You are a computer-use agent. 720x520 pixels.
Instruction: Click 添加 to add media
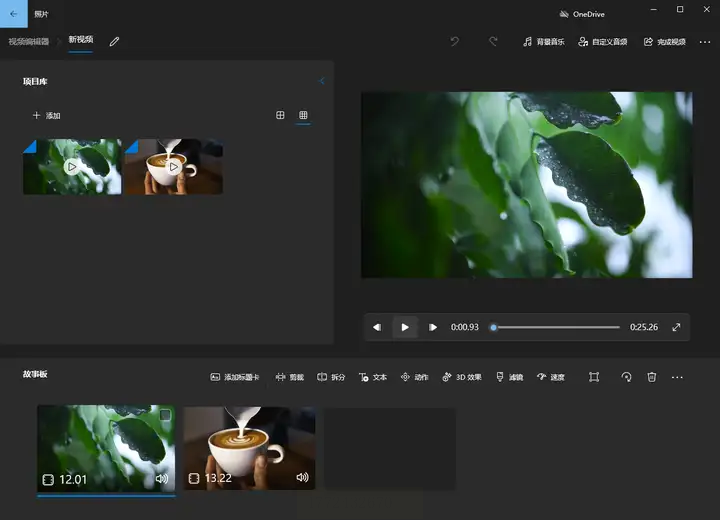pyautogui.click(x=47, y=116)
